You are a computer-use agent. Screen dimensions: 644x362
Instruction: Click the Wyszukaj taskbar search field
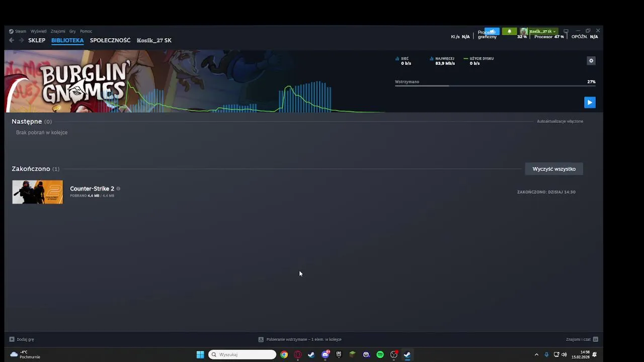click(243, 354)
